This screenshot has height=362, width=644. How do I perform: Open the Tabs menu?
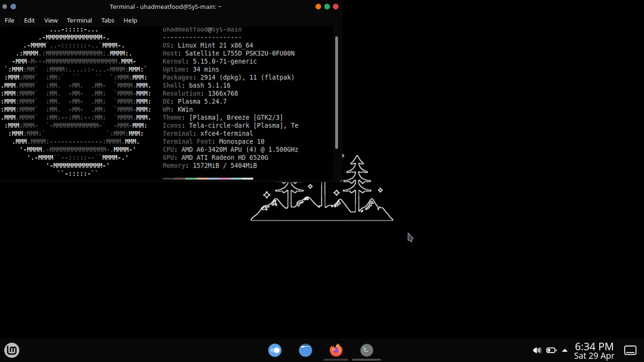click(x=107, y=20)
